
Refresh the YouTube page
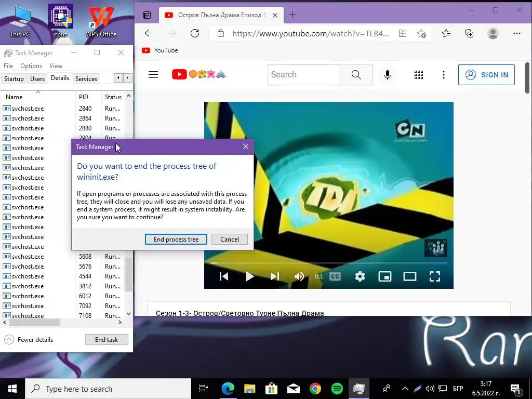[x=195, y=33]
